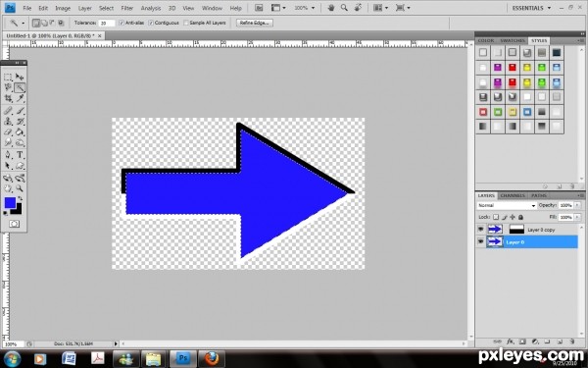Select the 3D Orbit camera tool

click(x=20, y=178)
